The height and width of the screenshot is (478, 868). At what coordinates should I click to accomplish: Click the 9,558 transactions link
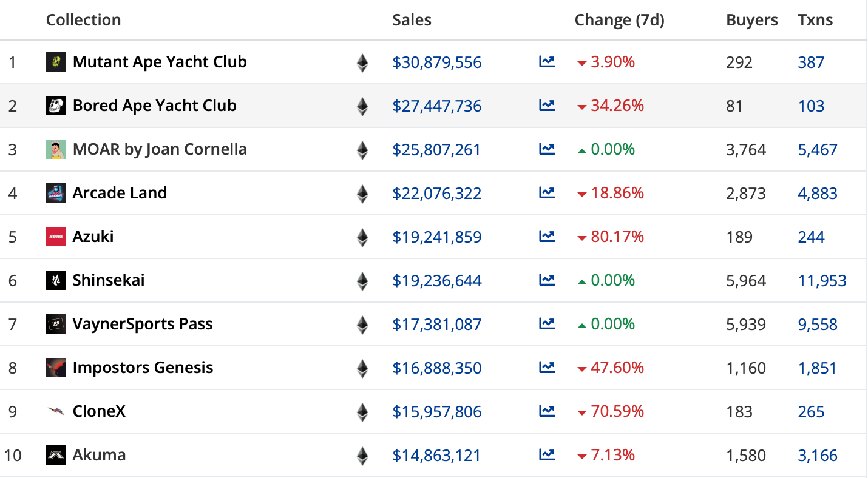coord(818,325)
